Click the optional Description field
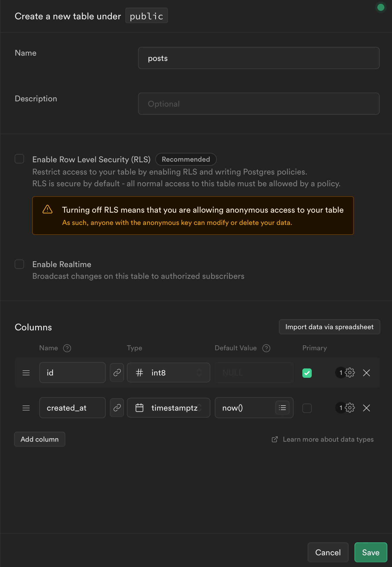 coord(259,104)
